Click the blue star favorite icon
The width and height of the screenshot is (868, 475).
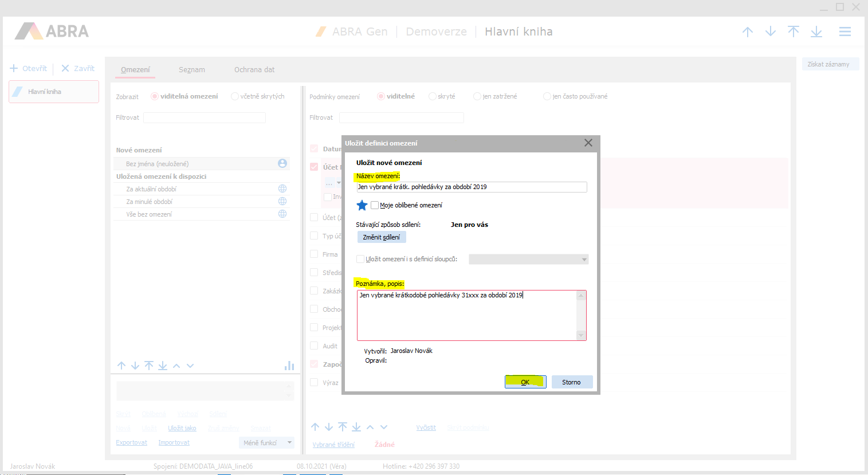point(362,205)
